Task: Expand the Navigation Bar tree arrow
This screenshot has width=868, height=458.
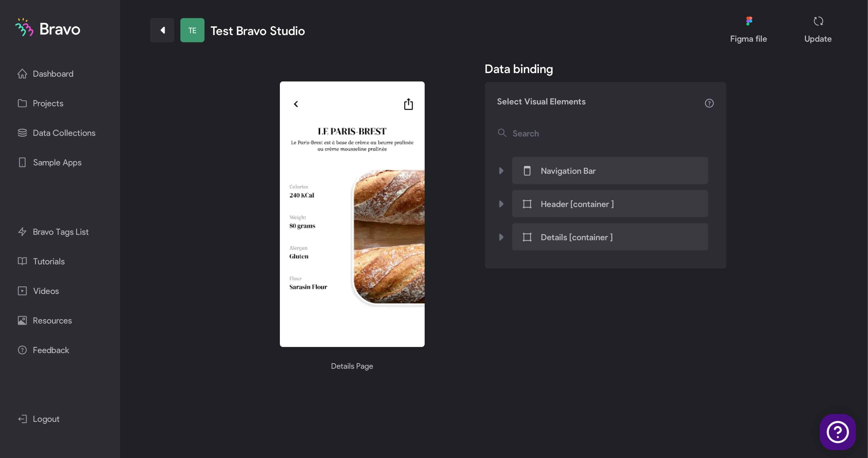Action: point(501,171)
